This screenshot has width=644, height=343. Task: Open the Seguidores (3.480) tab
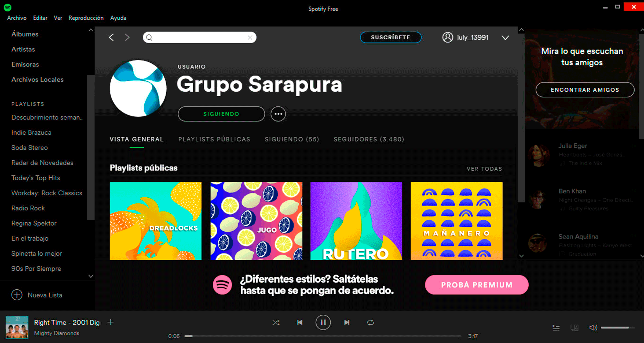(369, 139)
